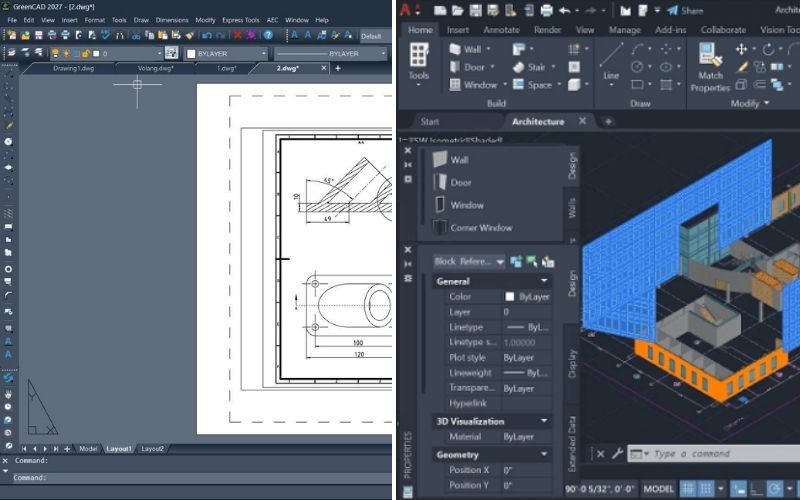Select the Rotate tool in the Modify panel
The image size is (800, 500).
click(x=768, y=49)
